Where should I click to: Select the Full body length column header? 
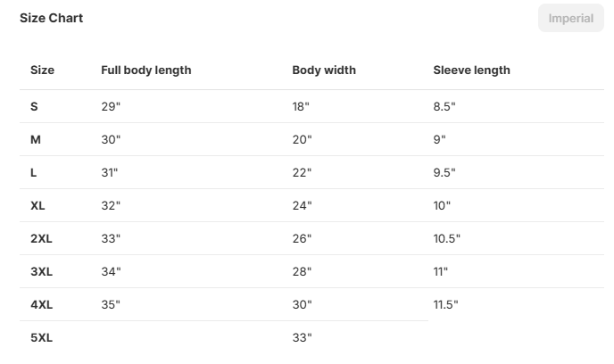click(x=145, y=70)
